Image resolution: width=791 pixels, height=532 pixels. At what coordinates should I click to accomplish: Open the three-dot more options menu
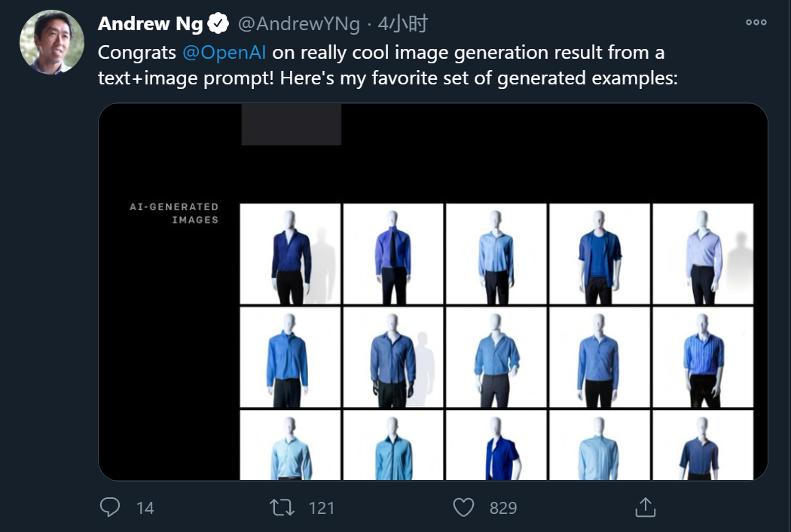coord(756,23)
